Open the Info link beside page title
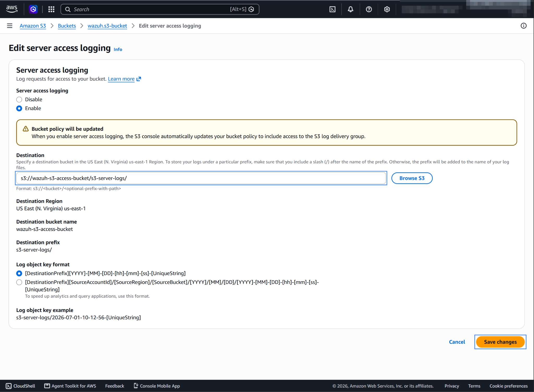The image size is (534, 392). click(118, 50)
